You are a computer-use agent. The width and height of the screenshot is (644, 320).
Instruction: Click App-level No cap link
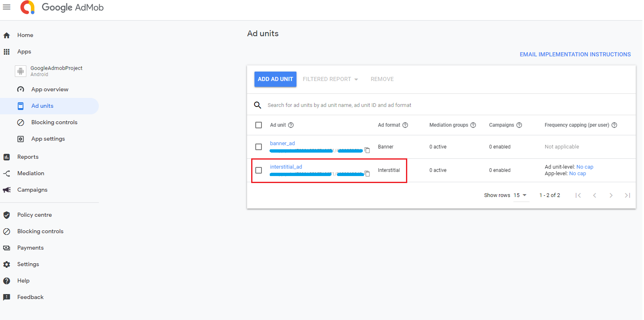click(x=577, y=174)
